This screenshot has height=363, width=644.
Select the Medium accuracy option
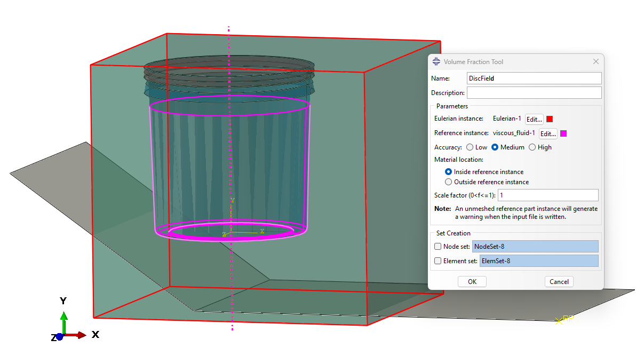tap(495, 147)
